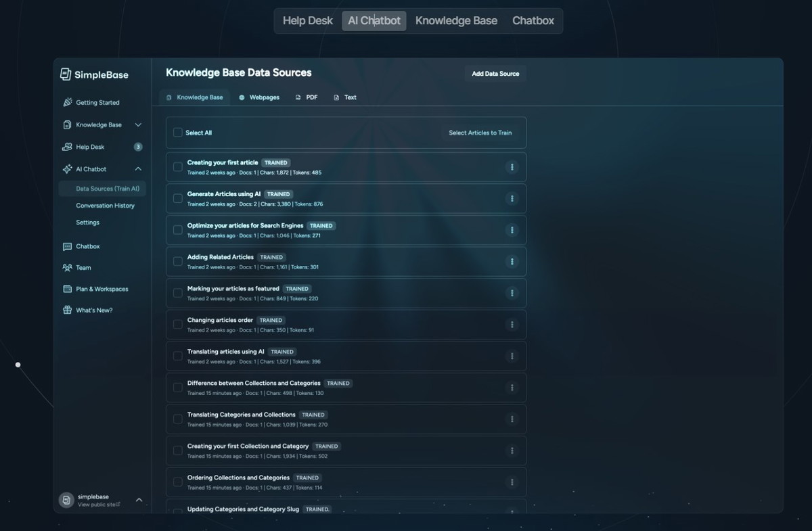Viewport: 812px width, 531px height.
Task: Click 'Translating articles using AI' title
Action: (226, 352)
